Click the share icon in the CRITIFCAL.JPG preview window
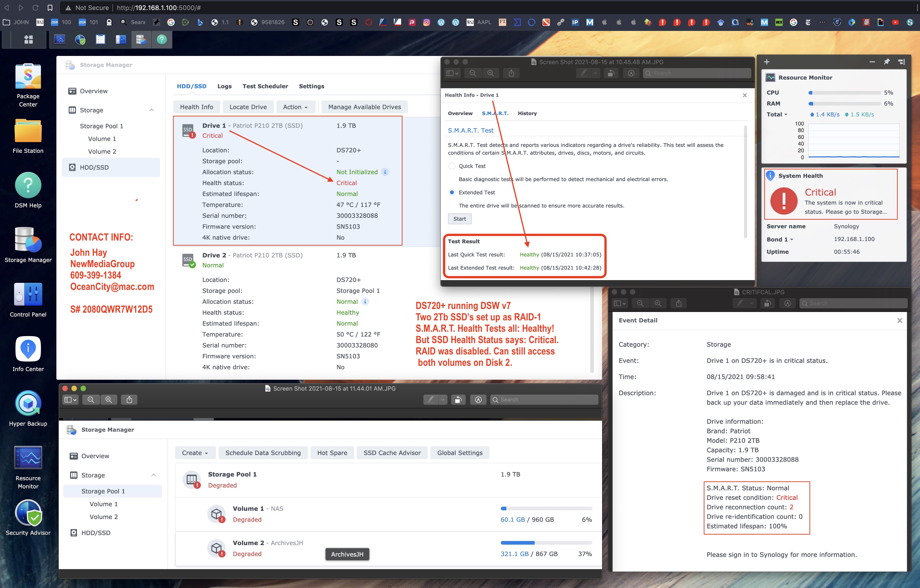Screen dimensions: 920x588 [679, 303]
